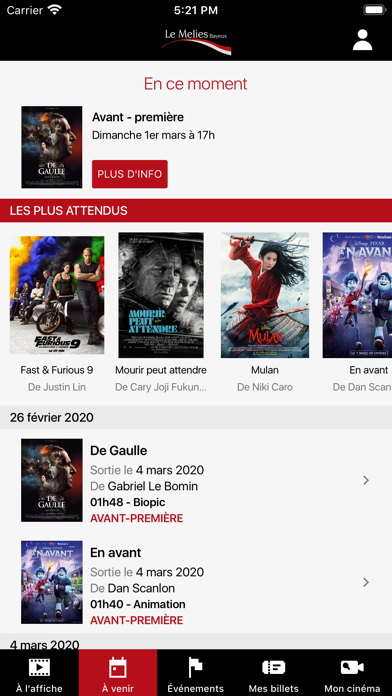Open the Événements flag icon
The height and width of the screenshot is (696, 392).
pyautogui.click(x=196, y=667)
